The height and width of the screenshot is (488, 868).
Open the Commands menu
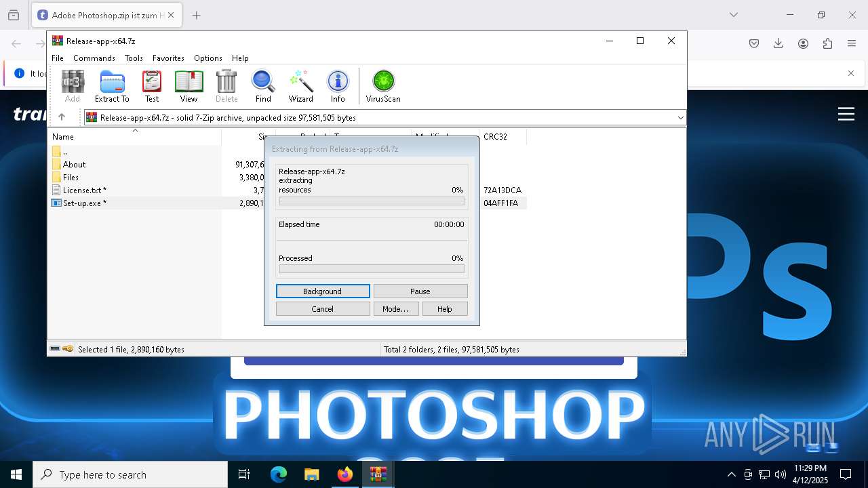(94, 58)
